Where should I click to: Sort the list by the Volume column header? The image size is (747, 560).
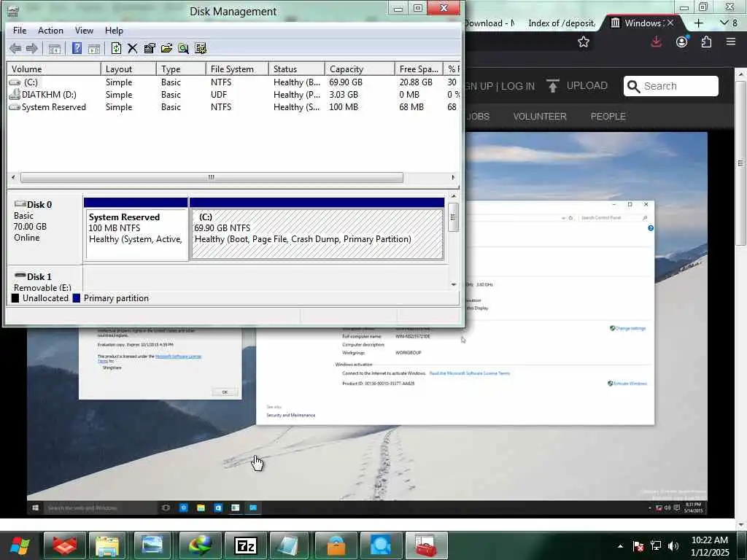click(x=53, y=69)
